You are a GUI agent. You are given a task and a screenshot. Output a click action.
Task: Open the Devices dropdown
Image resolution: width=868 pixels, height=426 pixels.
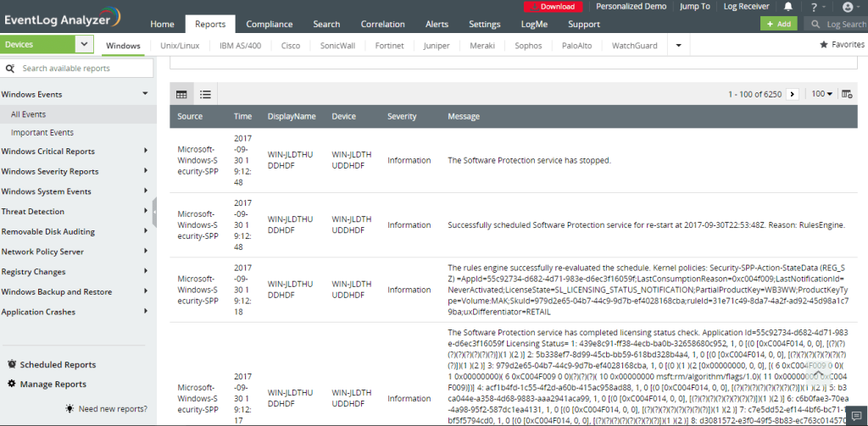point(83,44)
